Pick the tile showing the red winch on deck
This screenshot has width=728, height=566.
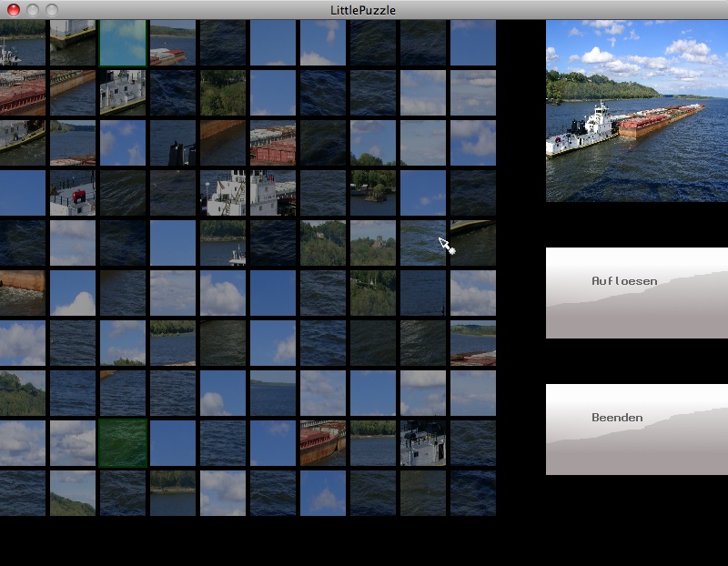pyautogui.click(x=73, y=193)
